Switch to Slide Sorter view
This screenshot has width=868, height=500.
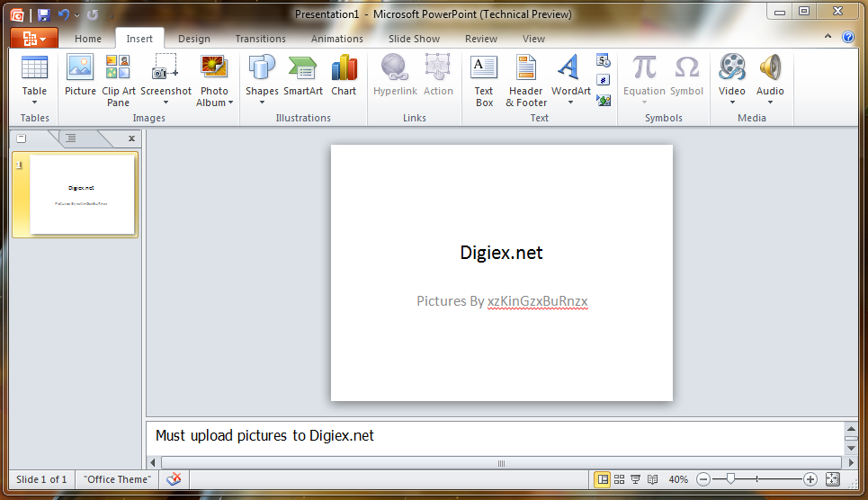tap(620, 479)
